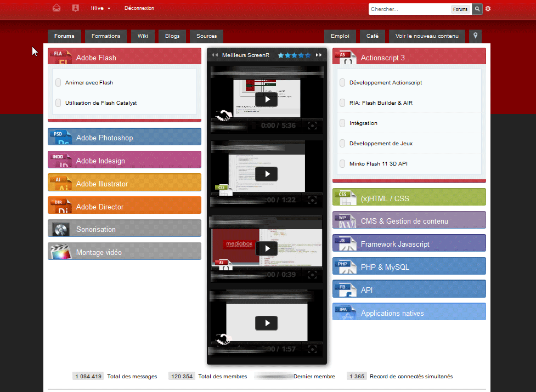Click the INDD Indesign icon
This screenshot has height=392, width=536.
(x=60, y=160)
